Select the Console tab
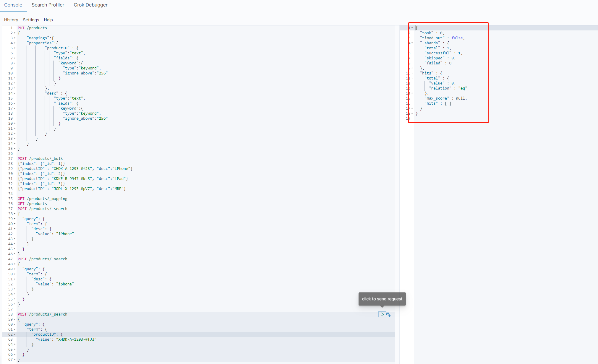Viewport: 598px width, 364px height. click(13, 5)
